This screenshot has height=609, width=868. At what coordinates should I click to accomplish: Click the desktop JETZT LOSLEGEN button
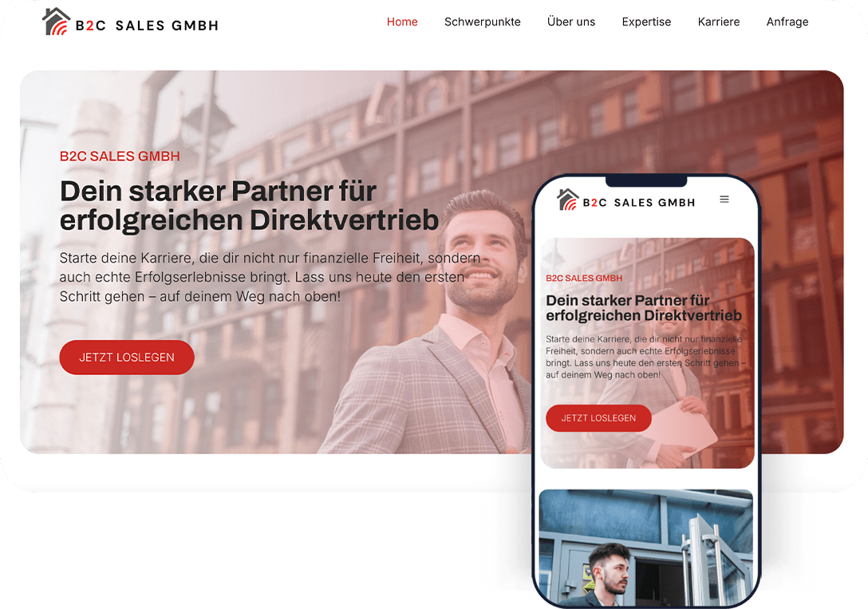[x=127, y=357]
